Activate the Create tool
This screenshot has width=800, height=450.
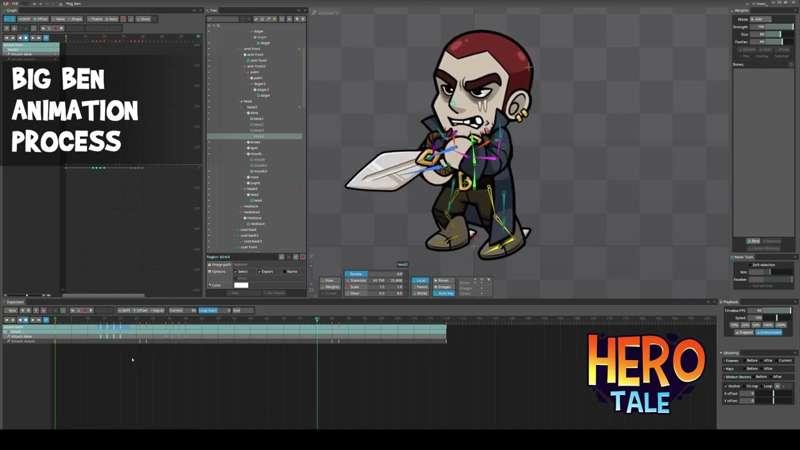coord(330,293)
